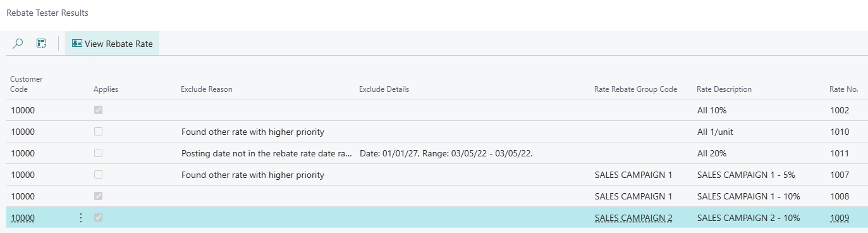The height and width of the screenshot is (233, 868).
Task: Open the Customer Code link in Rate 1009 row
Action: click(x=23, y=218)
